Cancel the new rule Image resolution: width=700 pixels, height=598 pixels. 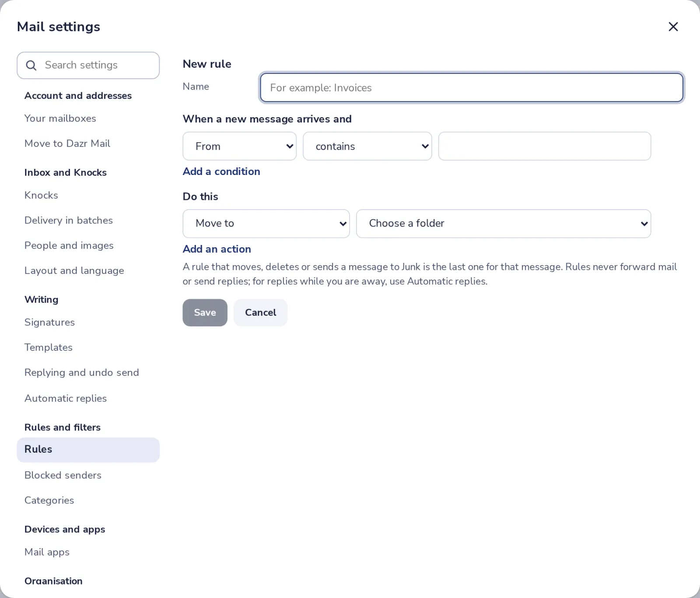tap(261, 313)
